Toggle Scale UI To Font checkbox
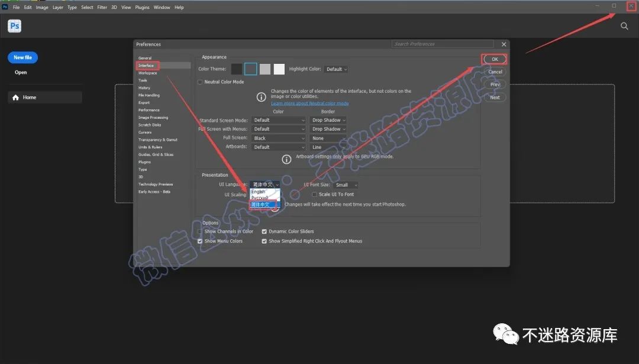 [x=314, y=194]
